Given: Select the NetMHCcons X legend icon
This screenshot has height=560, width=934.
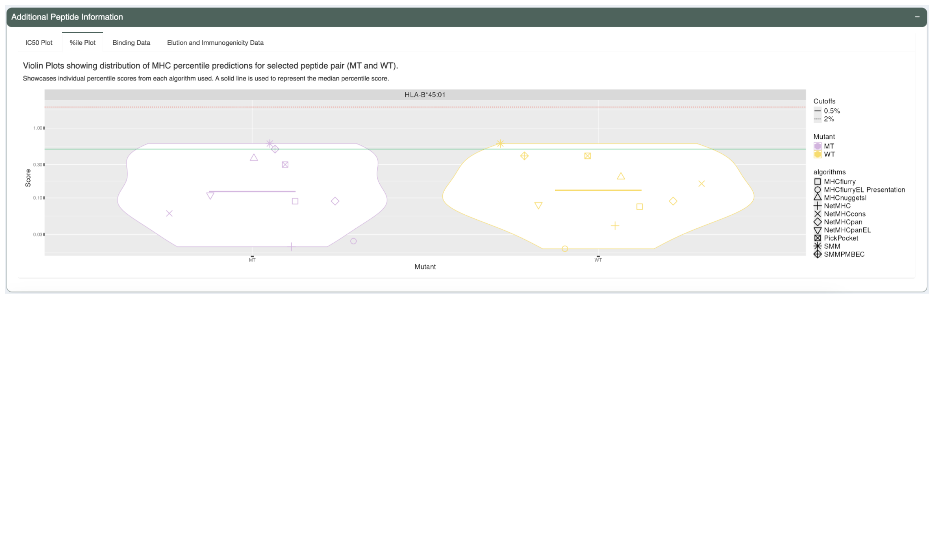Looking at the screenshot, I should 818,214.
